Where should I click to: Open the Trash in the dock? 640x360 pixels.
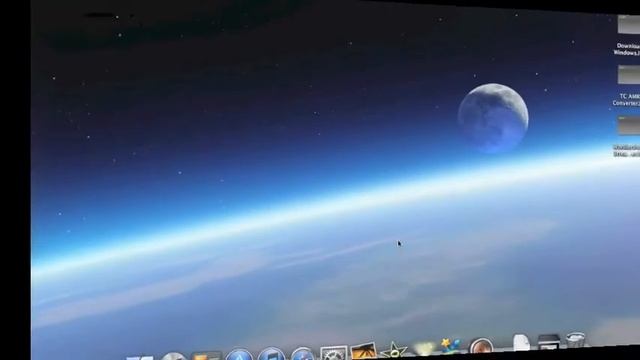click(576, 340)
